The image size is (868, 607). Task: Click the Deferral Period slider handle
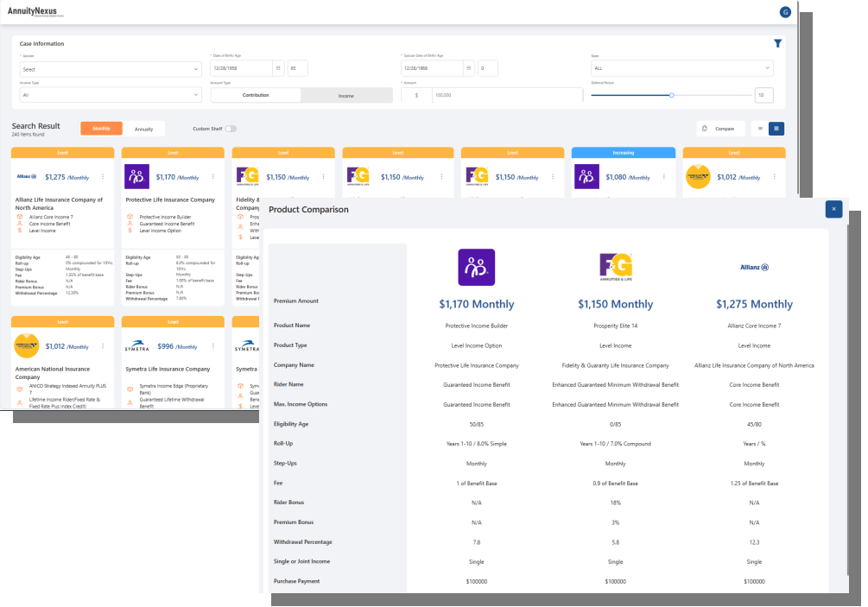click(671, 95)
